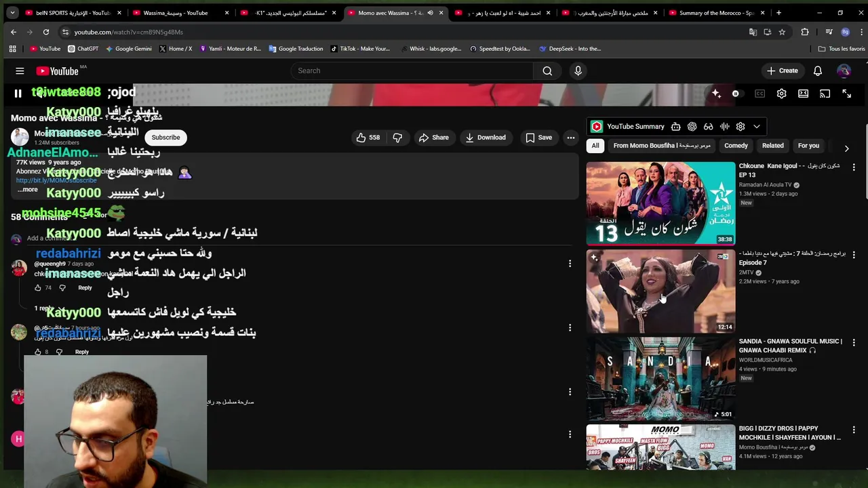Open the options menu of @queengh9 comment

570,263
